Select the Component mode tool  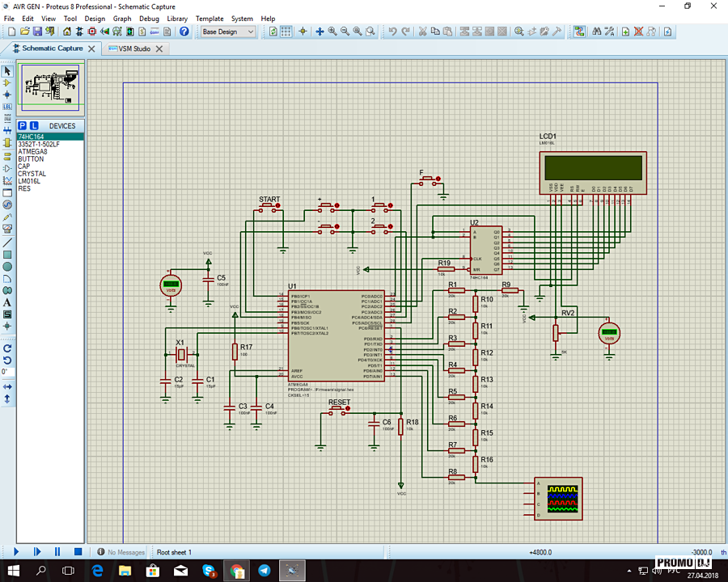7,83
